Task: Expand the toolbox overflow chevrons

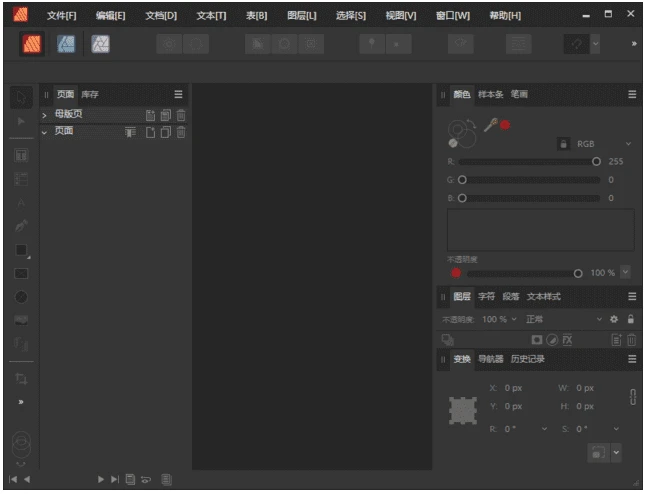Action: [x=21, y=402]
